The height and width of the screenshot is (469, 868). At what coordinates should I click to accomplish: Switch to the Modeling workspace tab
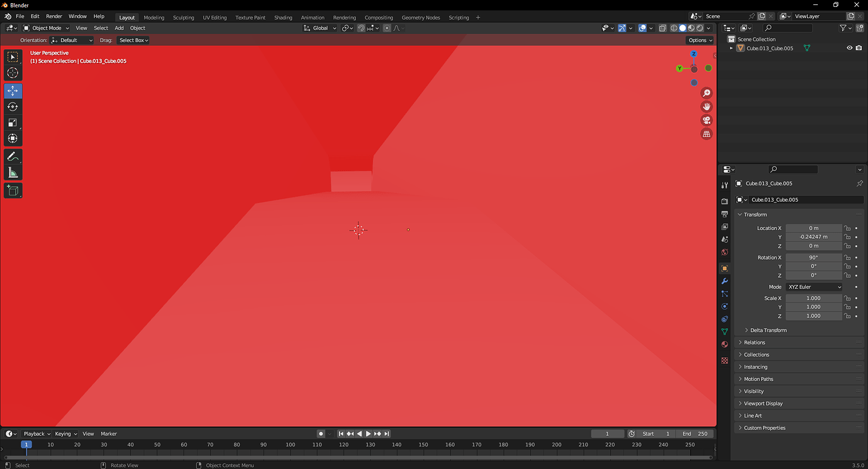point(153,17)
